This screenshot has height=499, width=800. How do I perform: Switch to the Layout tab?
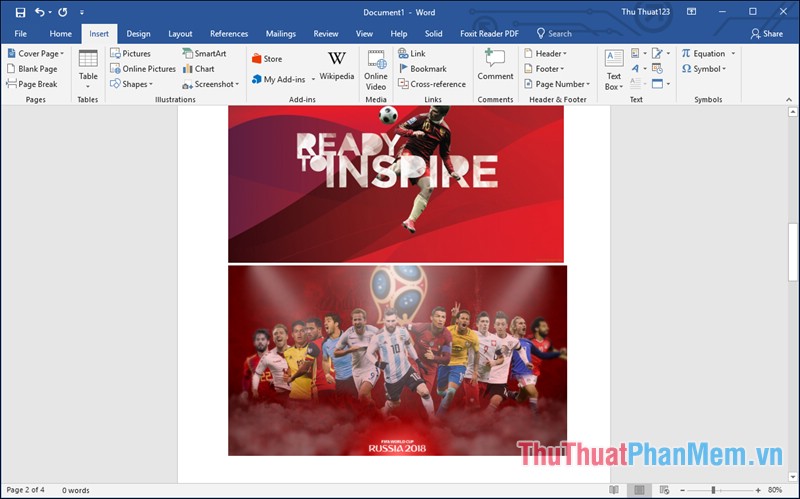(180, 34)
